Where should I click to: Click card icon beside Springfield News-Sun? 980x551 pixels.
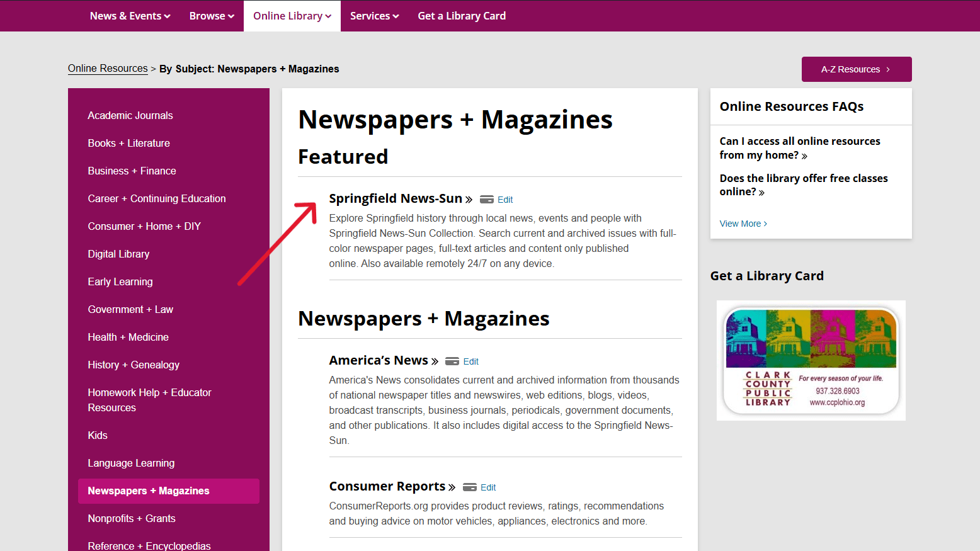point(487,200)
